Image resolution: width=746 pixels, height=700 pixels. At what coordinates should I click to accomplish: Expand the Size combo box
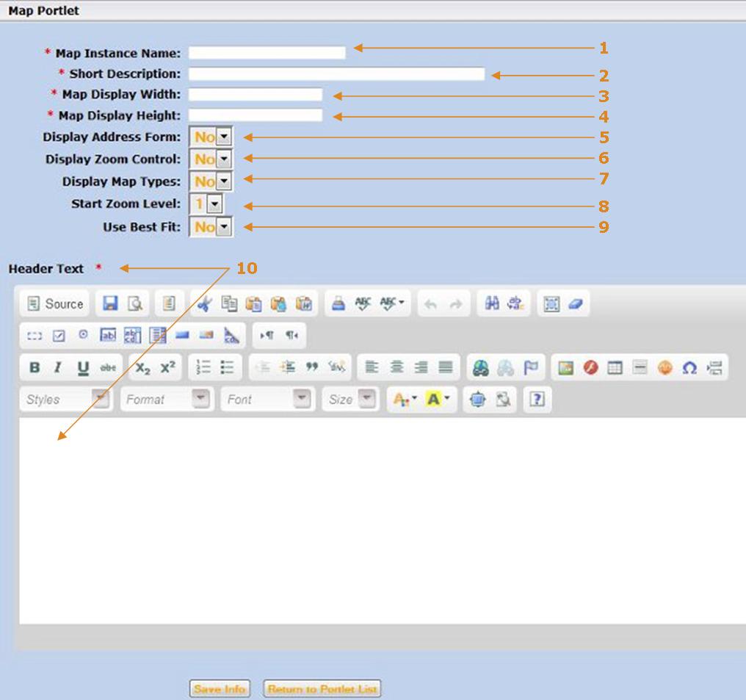[351, 400]
